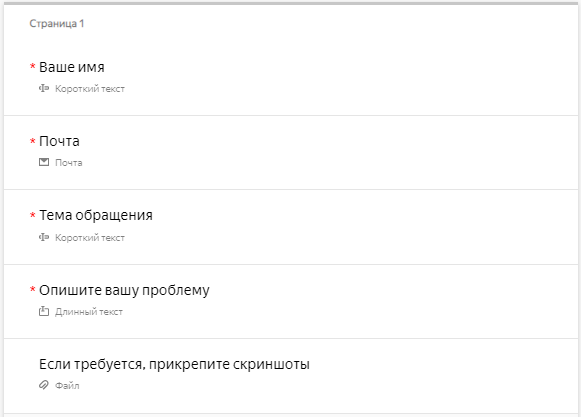Select the Почта question title
This screenshot has width=581, height=417.
pos(59,141)
